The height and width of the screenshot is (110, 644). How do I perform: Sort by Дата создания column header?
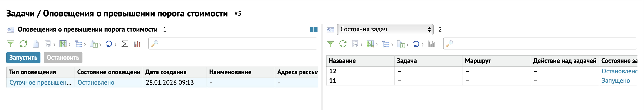point(166,72)
